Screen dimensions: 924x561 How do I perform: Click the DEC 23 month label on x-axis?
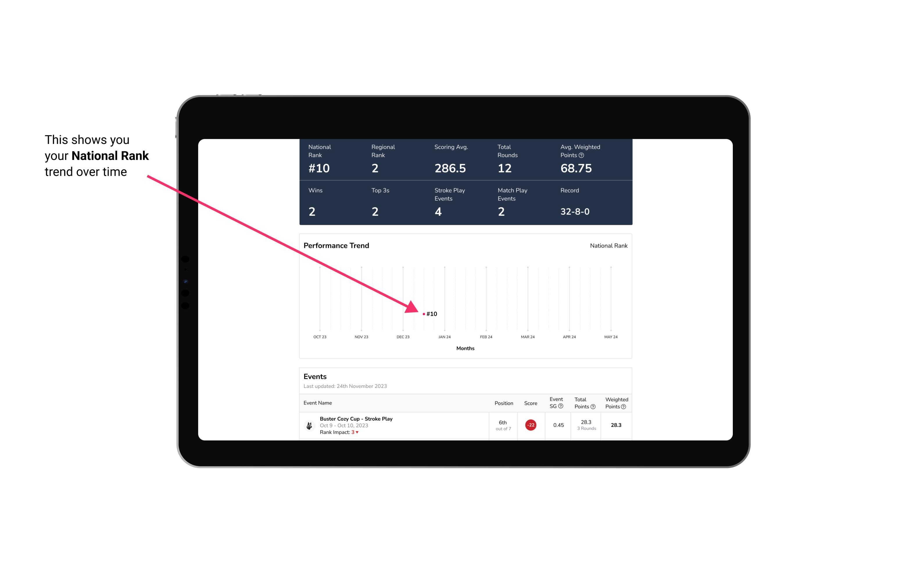tap(403, 337)
